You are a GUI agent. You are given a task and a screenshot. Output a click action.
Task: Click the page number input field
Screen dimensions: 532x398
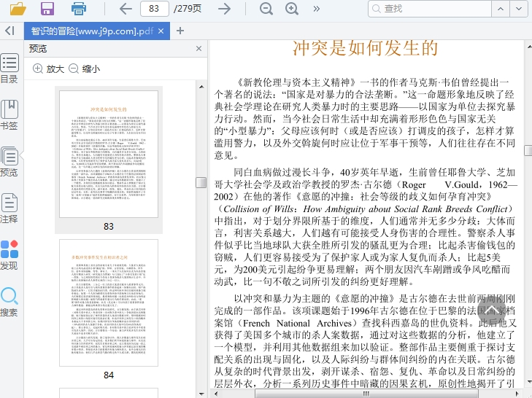point(153,9)
